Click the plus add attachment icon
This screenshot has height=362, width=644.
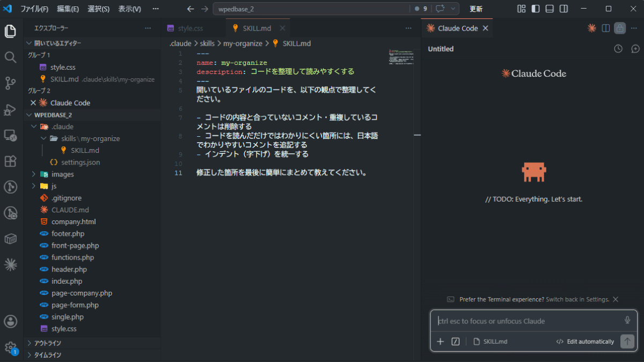(x=441, y=342)
